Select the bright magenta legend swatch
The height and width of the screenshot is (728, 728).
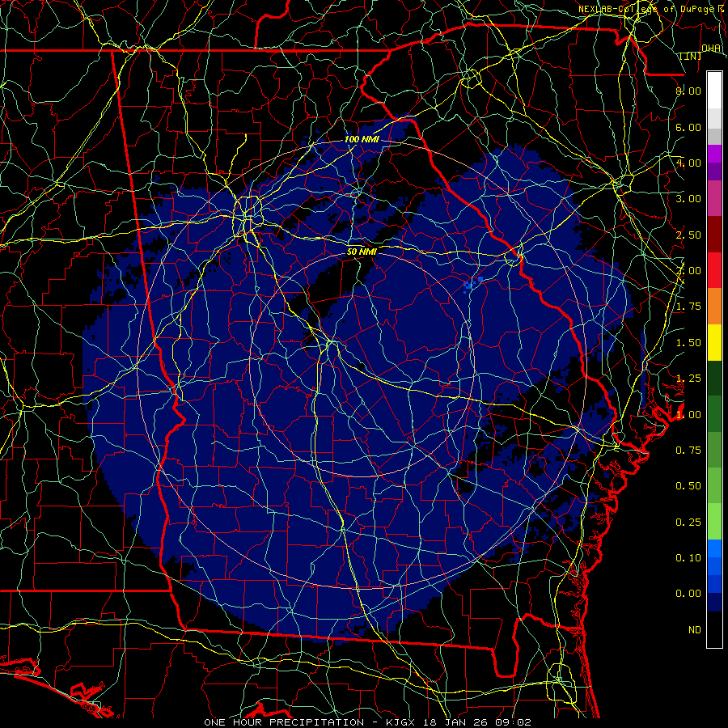[x=714, y=154]
